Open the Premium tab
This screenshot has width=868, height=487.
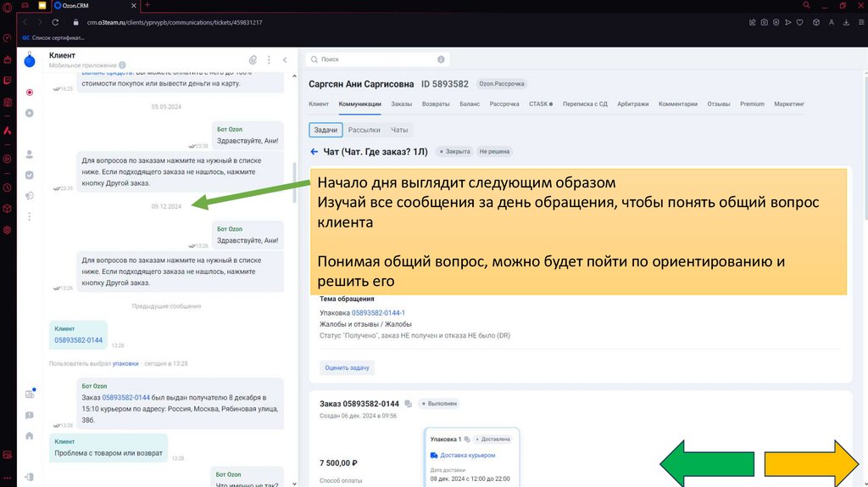point(752,104)
